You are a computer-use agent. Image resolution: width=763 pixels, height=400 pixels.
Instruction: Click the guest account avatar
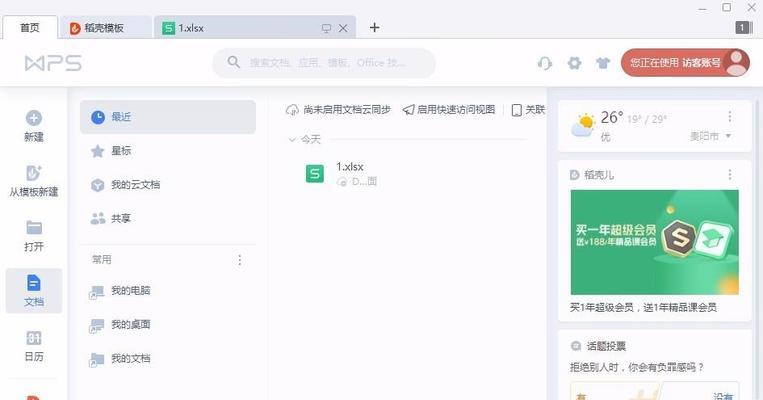(x=737, y=63)
